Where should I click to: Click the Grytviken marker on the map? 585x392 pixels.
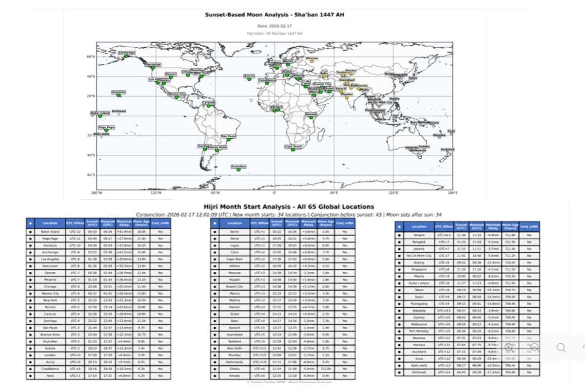coord(238,169)
